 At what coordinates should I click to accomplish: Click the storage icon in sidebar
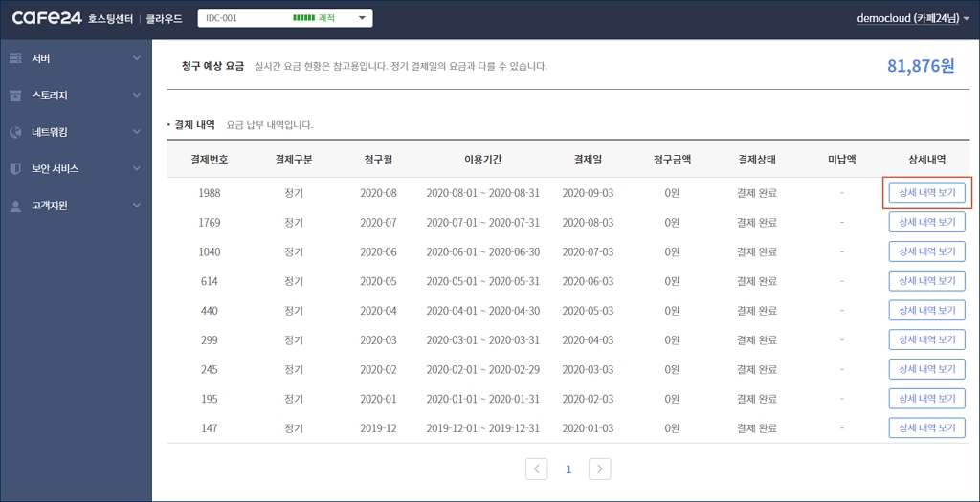[15, 96]
